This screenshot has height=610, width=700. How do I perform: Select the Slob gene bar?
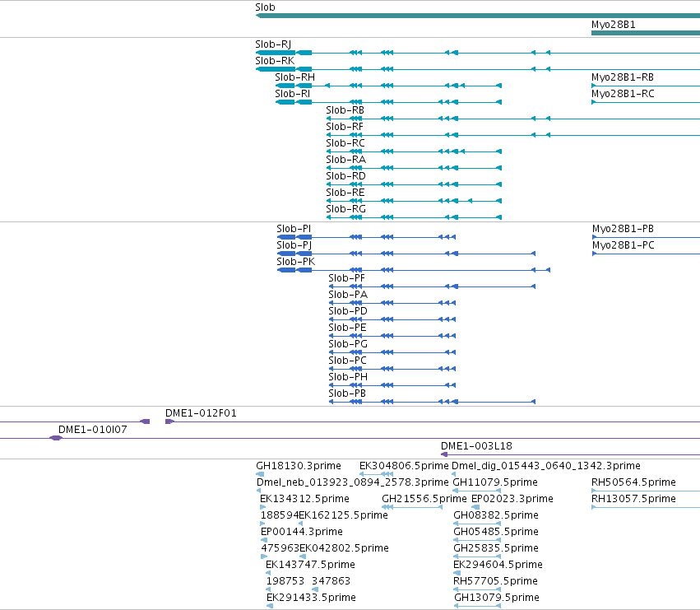point(478,16)
